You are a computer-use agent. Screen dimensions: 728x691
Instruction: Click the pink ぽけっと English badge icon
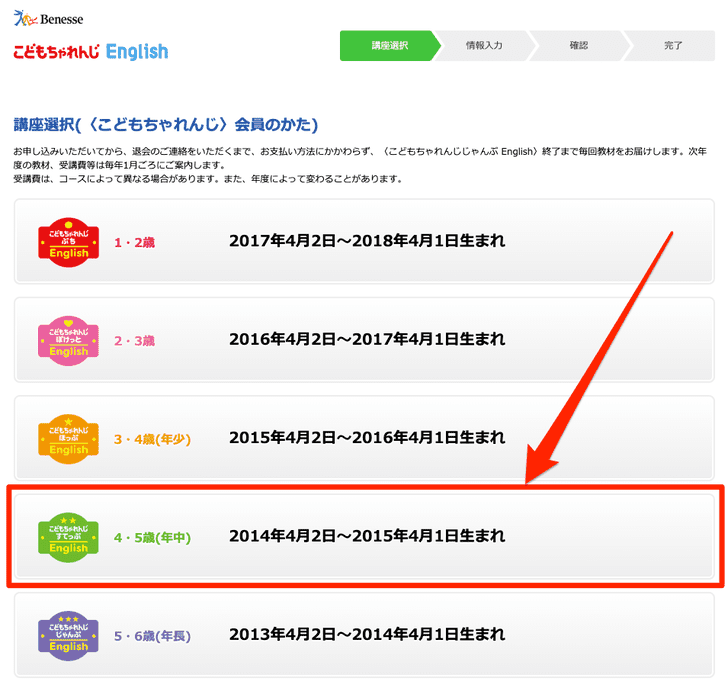tap(68, 340)
